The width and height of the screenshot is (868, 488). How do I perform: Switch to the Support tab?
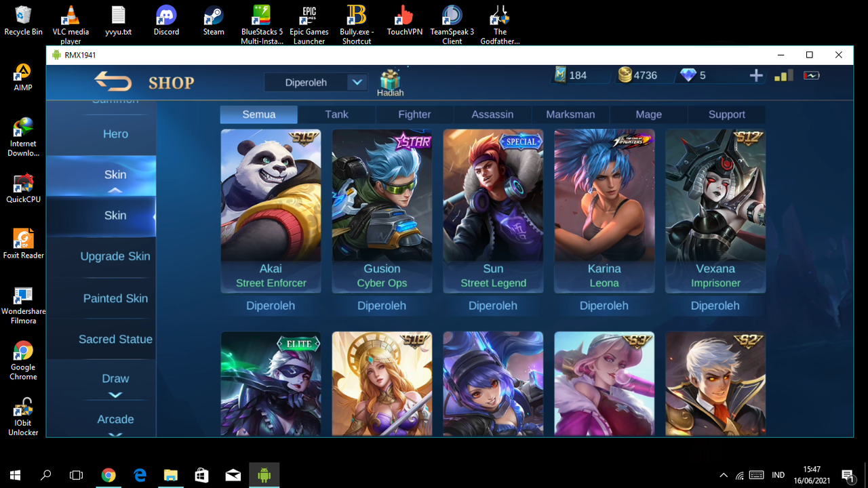(726, 115)
